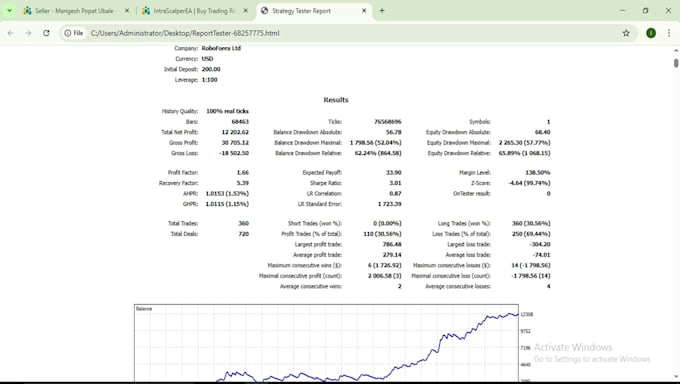Select Currency value USD

(207, 59)
